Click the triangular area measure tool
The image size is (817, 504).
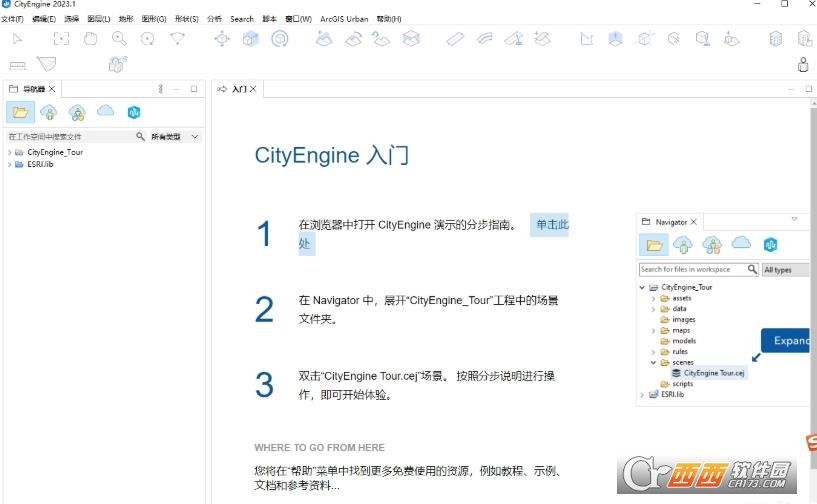[x=46, y=64]
